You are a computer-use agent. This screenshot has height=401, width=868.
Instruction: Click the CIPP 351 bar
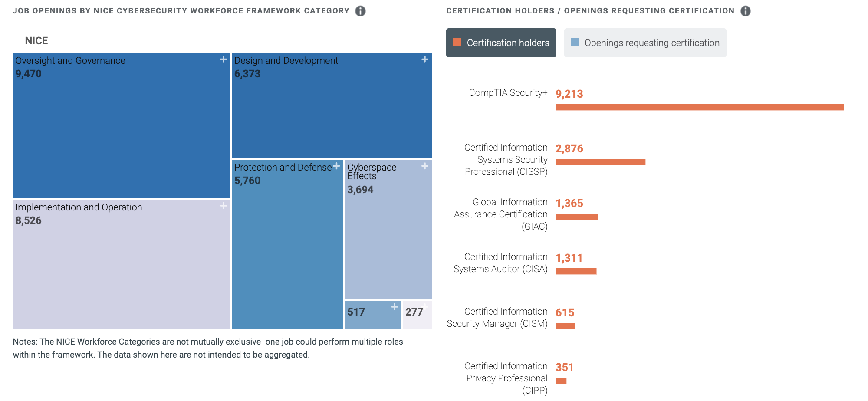pyautogui.click(x=561, y=381)
